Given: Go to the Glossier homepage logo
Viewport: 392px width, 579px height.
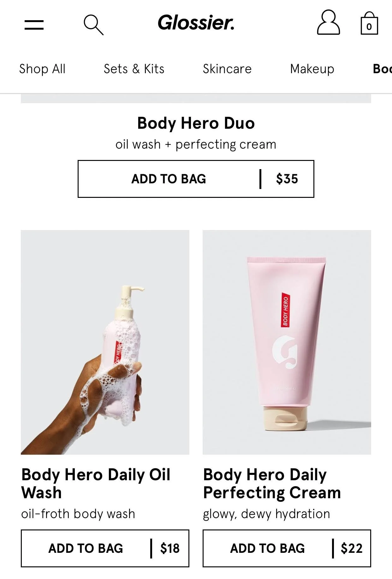Looking at the screenshot, I should [x=196, y=23].
